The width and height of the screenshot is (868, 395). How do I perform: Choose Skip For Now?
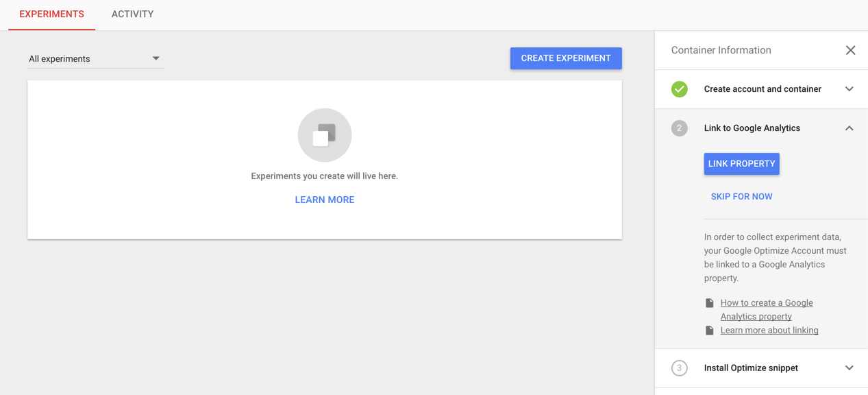(742, 197)
